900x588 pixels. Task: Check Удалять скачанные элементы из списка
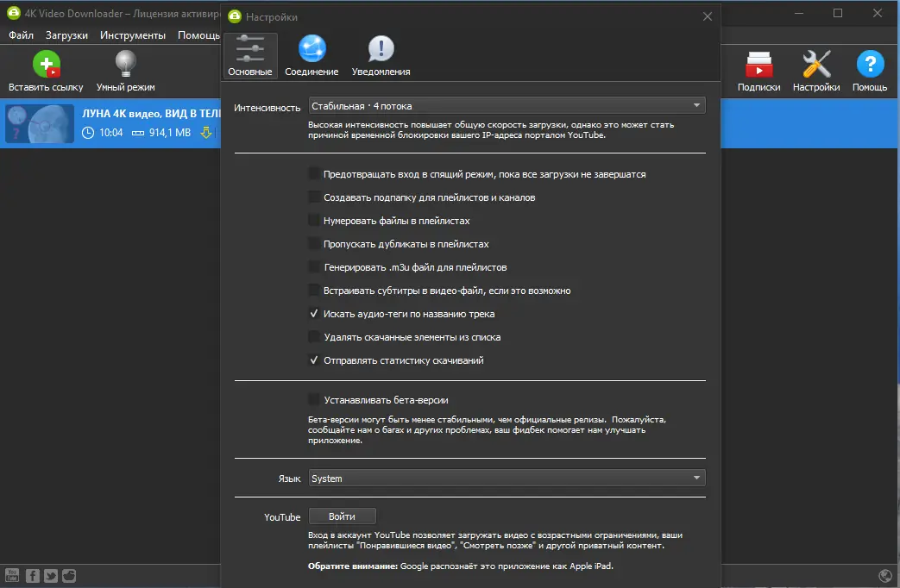pos(314,337)
